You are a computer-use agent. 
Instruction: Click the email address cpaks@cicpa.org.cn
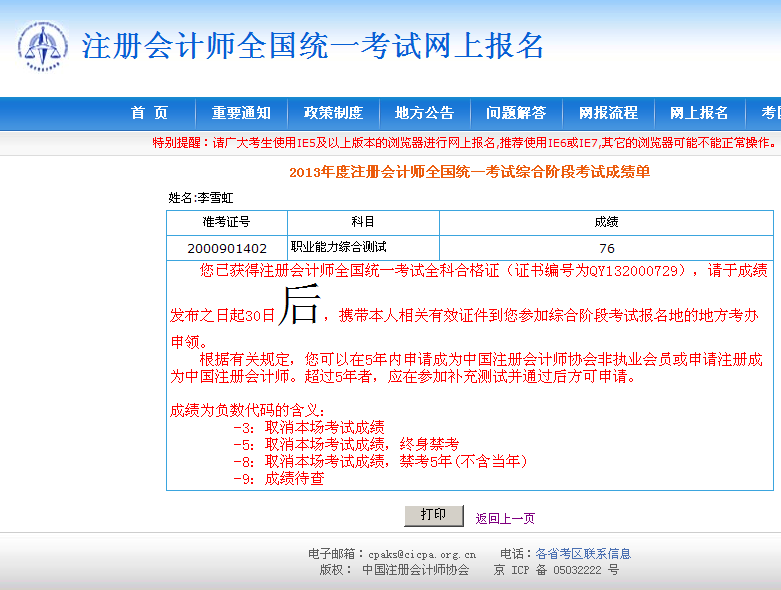coord(421,554)
